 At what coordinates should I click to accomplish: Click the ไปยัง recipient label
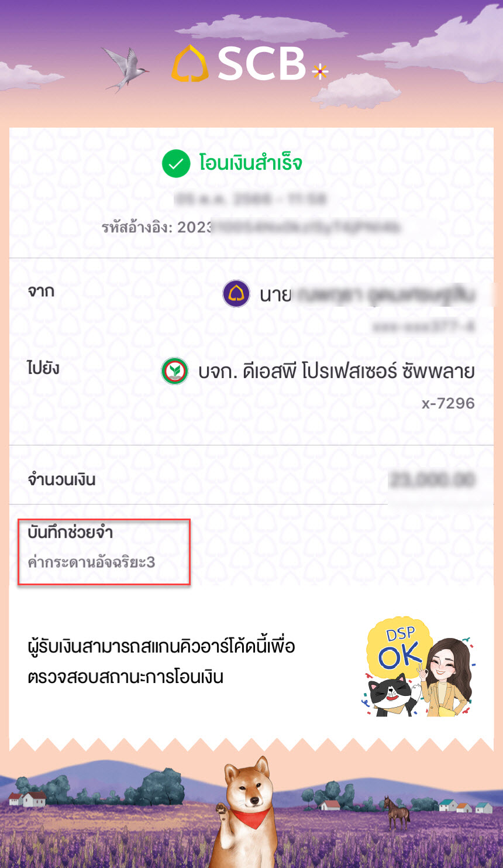click(x=43, y=368)
